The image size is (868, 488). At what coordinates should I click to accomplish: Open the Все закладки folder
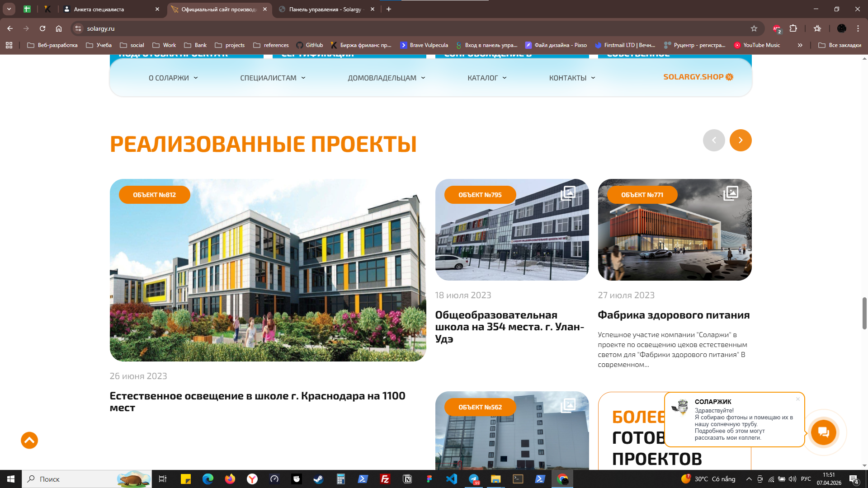(x=840, y=45)
